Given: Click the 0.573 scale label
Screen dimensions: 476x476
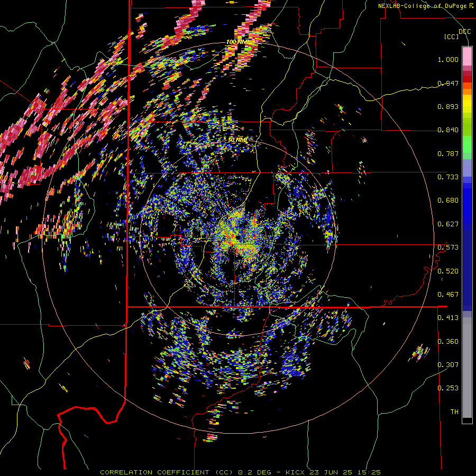Looking at the screenshot, I should (448, 248).
